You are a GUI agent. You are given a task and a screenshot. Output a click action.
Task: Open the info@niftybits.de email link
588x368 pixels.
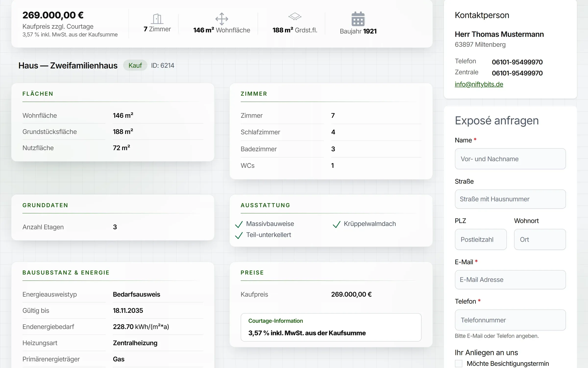point(479,84)
